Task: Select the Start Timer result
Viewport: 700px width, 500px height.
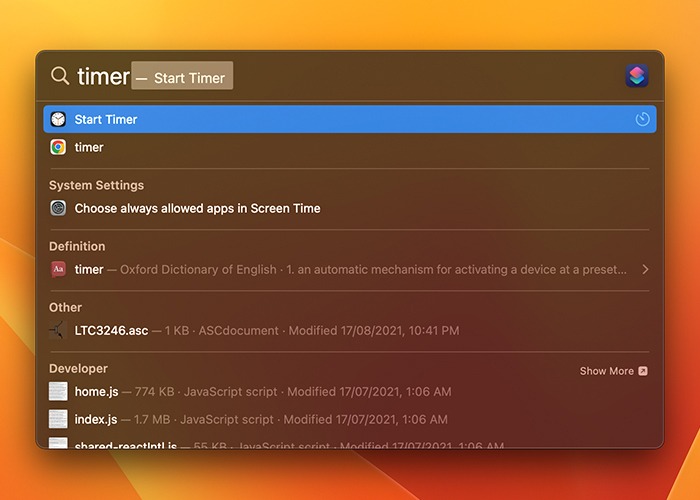Action: coord(350,119)
